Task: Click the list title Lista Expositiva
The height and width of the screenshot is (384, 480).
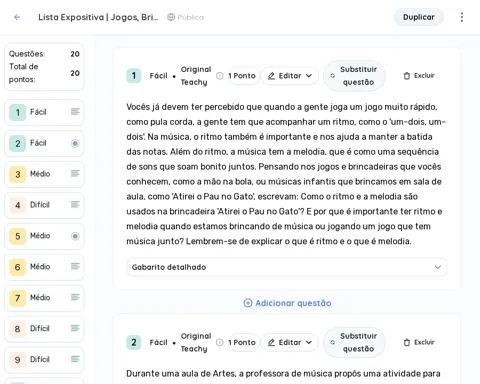Action: coord(98,17)
